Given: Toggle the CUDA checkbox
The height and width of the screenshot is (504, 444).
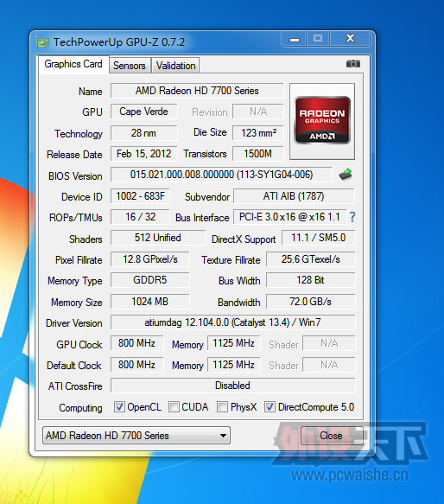Looking at the screenshot, I should coord(174,407).
